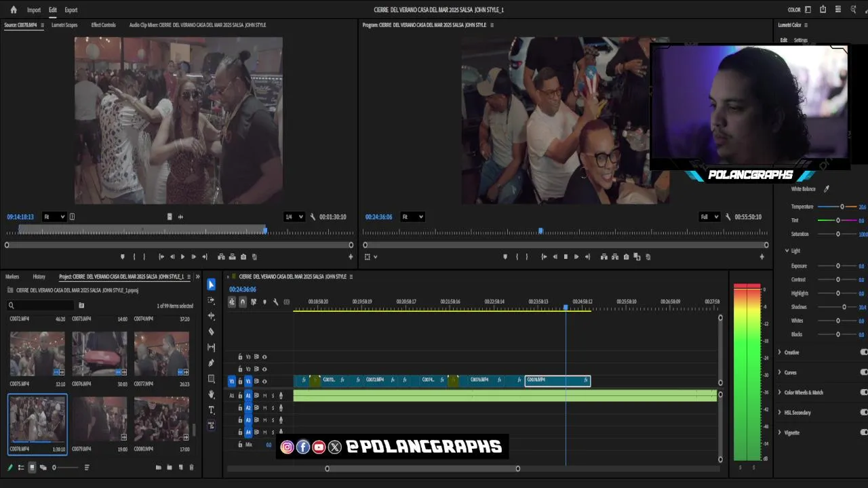This screenshot has width=868, height=488.
Task: Open Source playback resolution 1/4 dropdown
Action: pos(293,217)
